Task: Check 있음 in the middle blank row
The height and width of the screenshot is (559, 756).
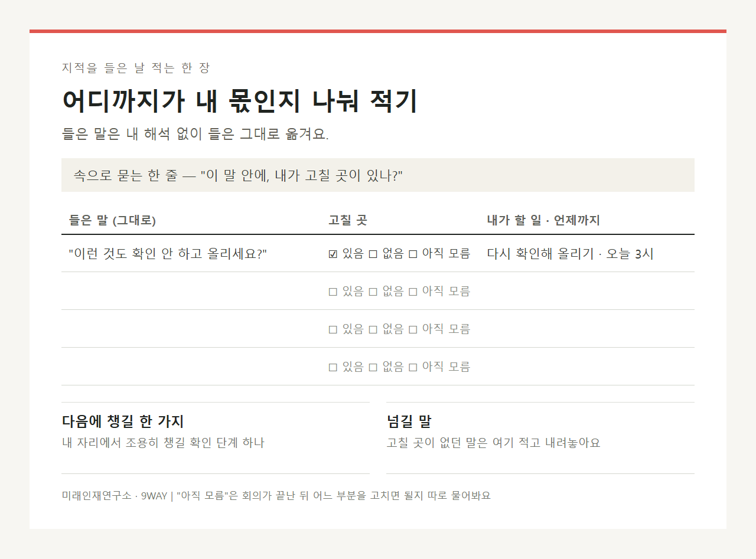Action: pyautogui.click(x=333, y=329)
